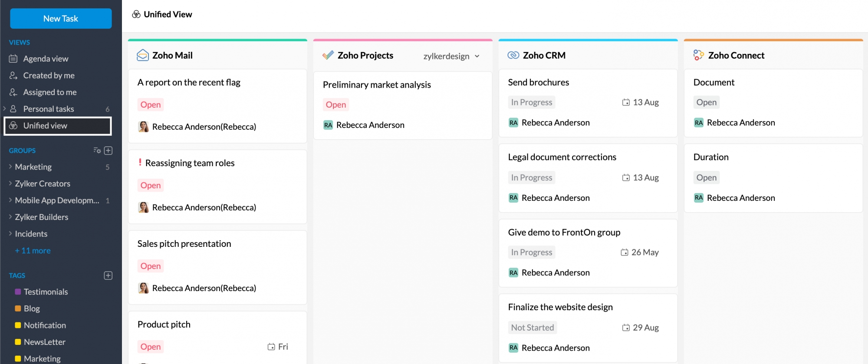Click the Unified View header icon
The height and width of the screenshot is (364, 868).
(136, 14)
